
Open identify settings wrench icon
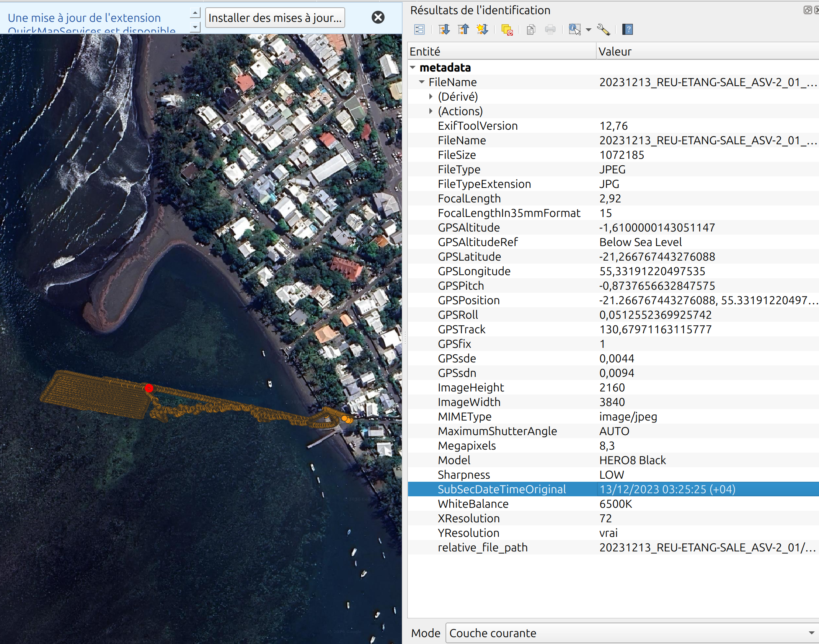[x=604, y=29]
